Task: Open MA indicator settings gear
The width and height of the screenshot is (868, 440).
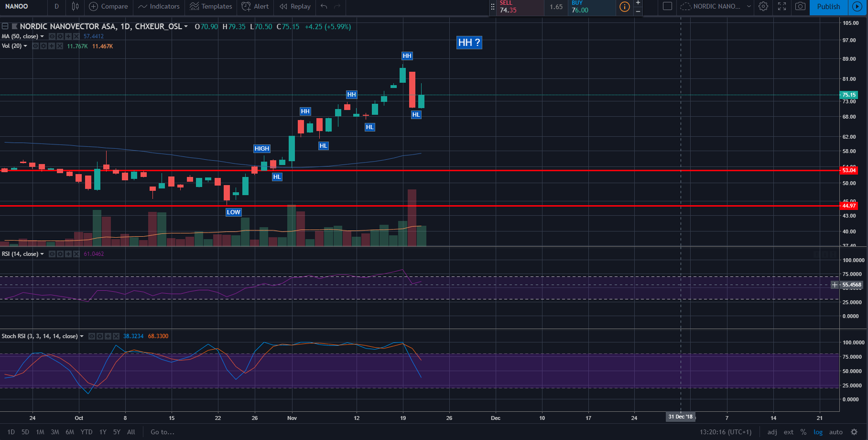Action: click(60, 36)
